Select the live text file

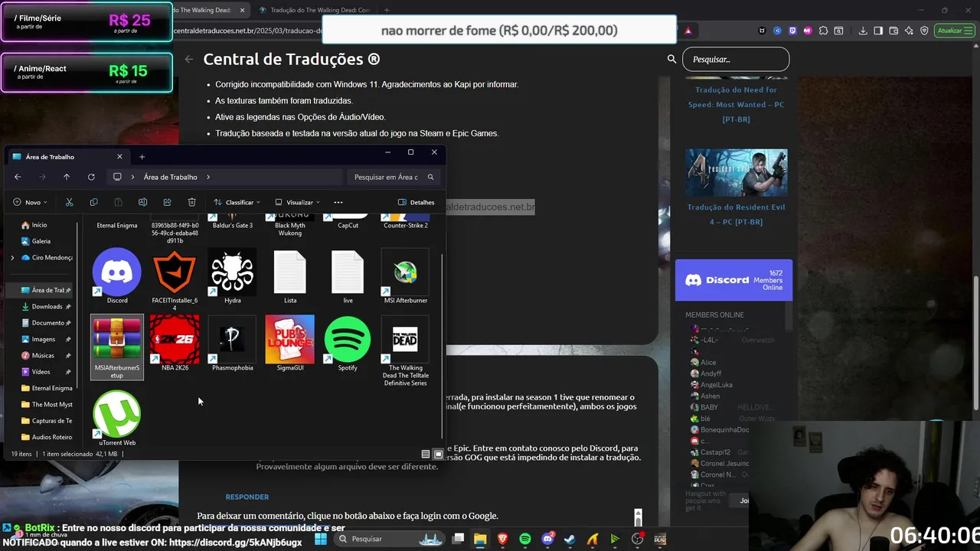pyautogui.click(x=348, y=276)
